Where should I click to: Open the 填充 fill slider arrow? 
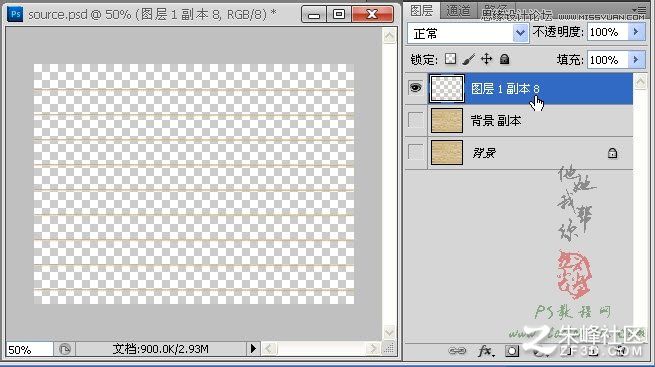[x=636, y=60]
